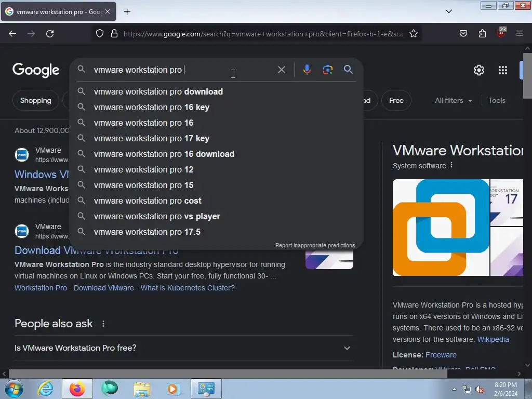The height and width of the screenshot is (399, 532).
Task: Select suggestion ending in 'pro 16' only
Action: [217, 123]
